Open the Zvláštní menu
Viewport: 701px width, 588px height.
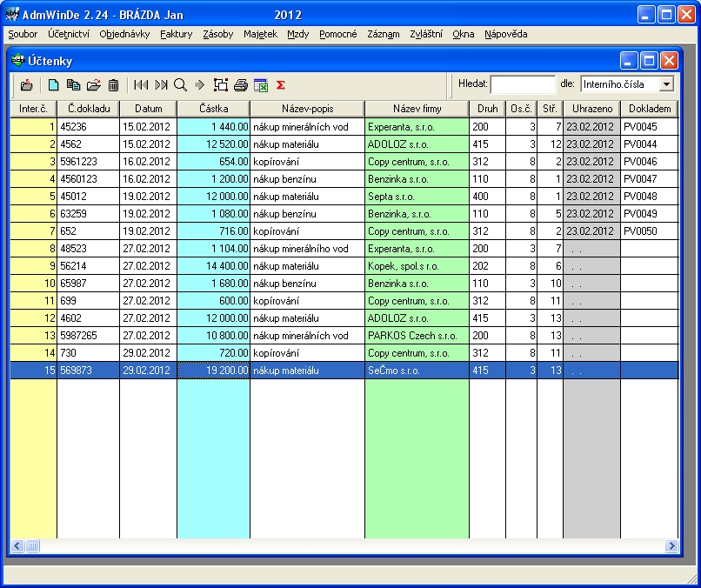[426, 34]
